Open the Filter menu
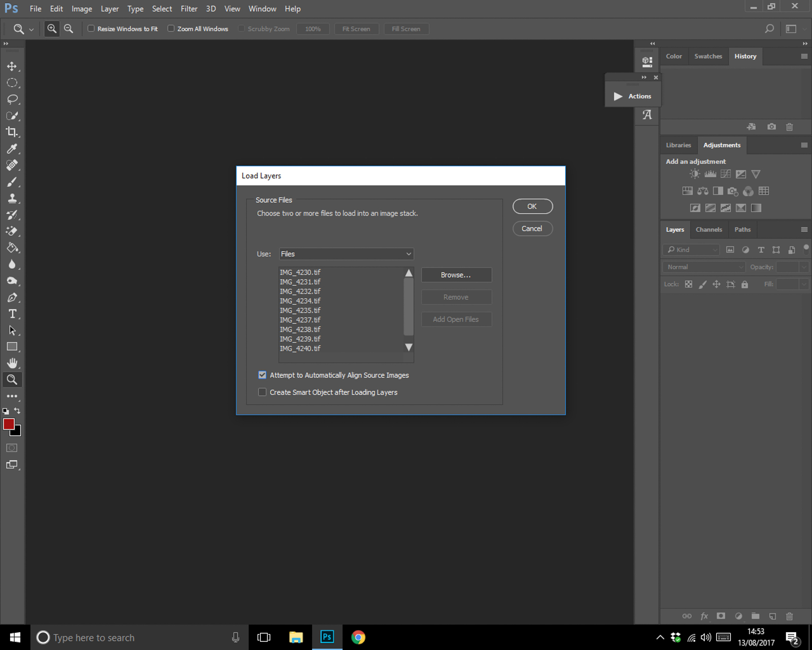 coord(189,9)
